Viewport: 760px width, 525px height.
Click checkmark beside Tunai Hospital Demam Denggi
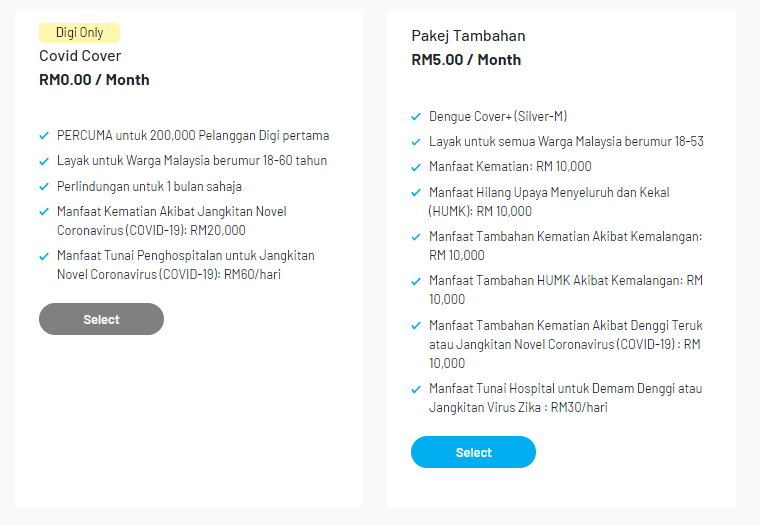pos(416,389)
